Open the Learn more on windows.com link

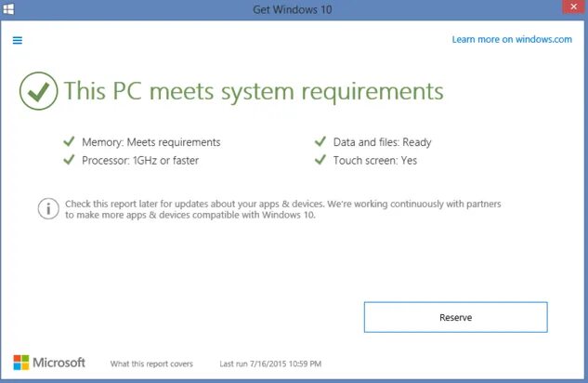512,40
